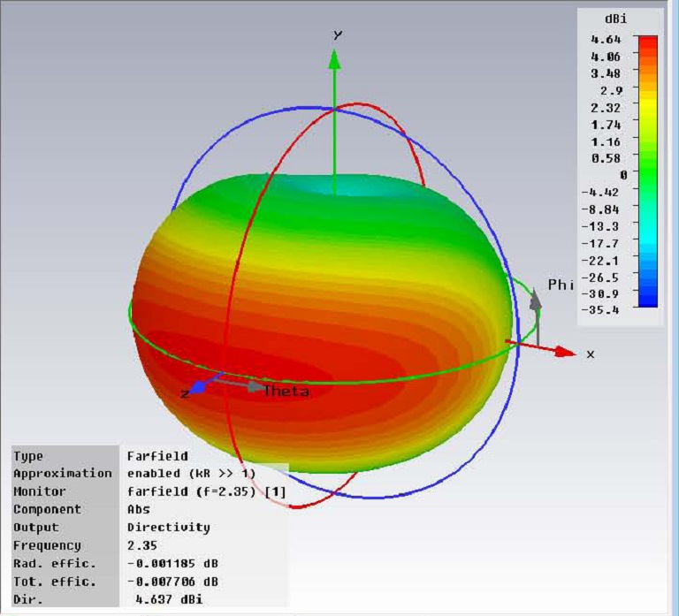
Task: Click the '0' legend value
Action: tap(623, 175)
